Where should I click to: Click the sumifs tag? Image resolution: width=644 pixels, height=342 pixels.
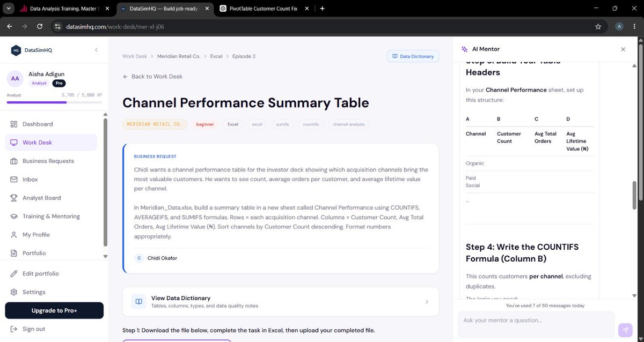tap(282, 124)
